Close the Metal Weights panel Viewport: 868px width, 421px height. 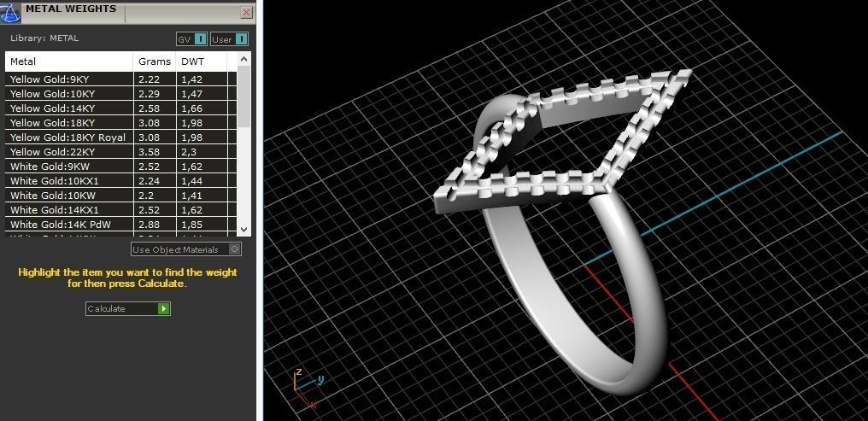247,13
